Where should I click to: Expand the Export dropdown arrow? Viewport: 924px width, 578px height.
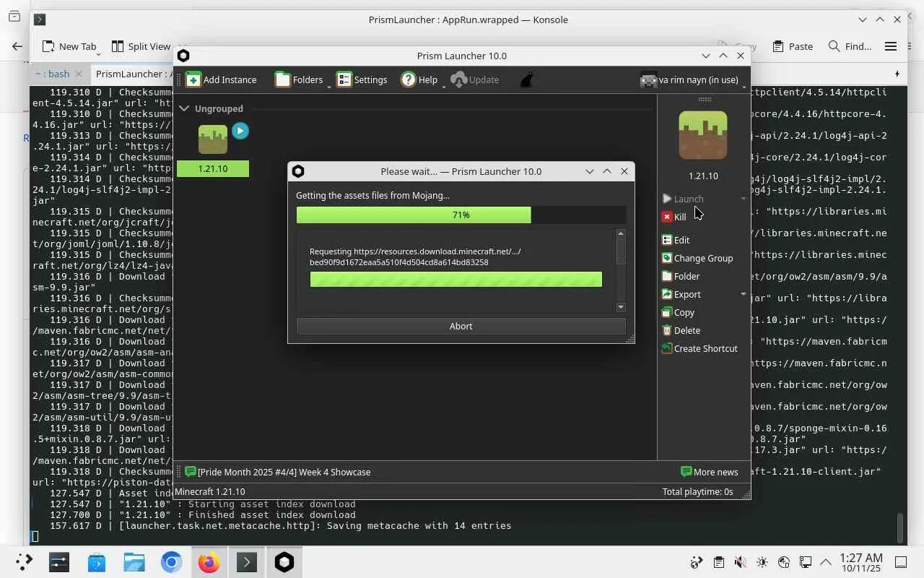coord(744,294)
